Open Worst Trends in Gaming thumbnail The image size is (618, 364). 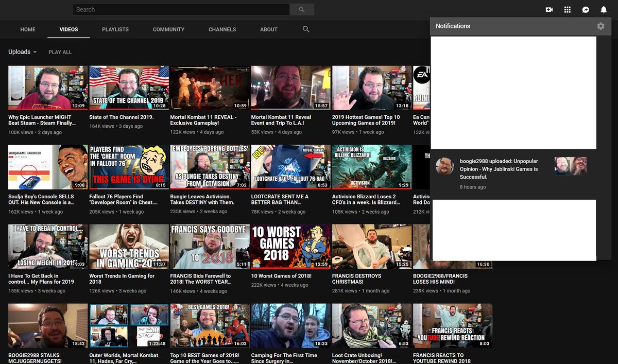(x=129, y=246)
